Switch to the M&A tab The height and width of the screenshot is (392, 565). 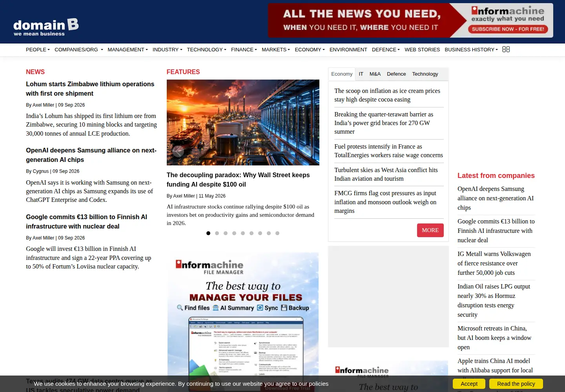(x=375, y=74)
